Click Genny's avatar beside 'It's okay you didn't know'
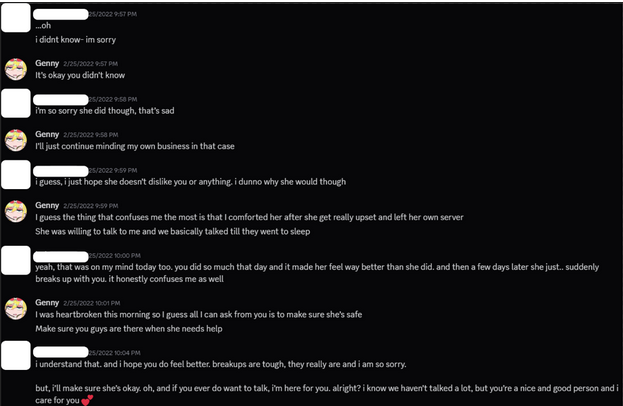Screen dimensions: 623x406 tap(16, 69)
